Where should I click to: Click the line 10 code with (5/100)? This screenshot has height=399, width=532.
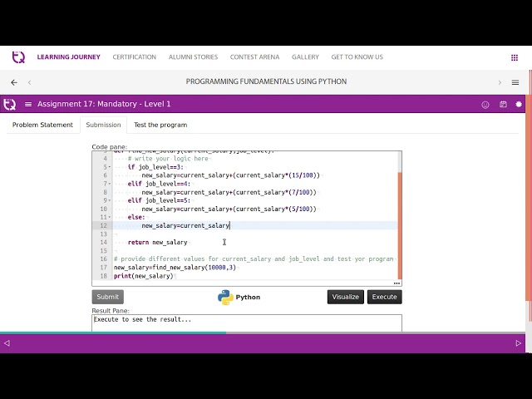click(x=229, y=209)
